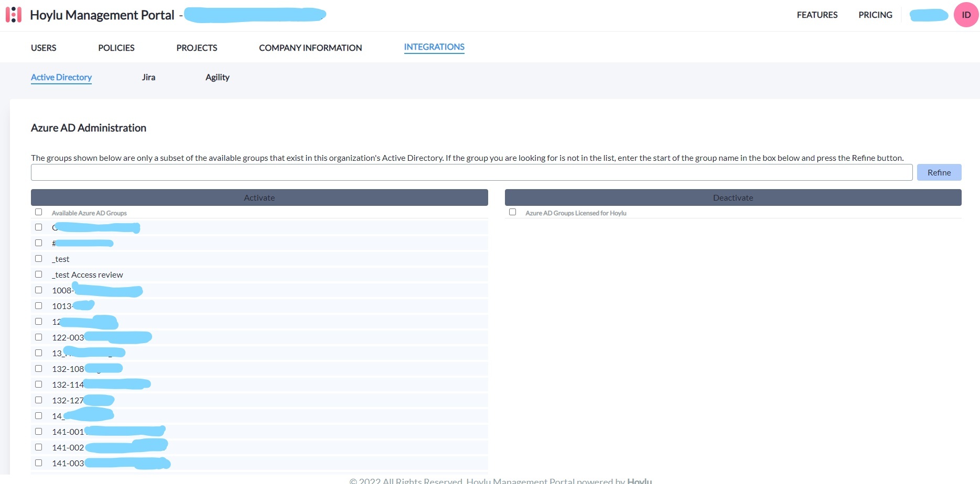This screenshot has height=484, width=980.
Task: Check the 141-001 group checkbox
Action: pyautogui.click(x=38, y=432)
